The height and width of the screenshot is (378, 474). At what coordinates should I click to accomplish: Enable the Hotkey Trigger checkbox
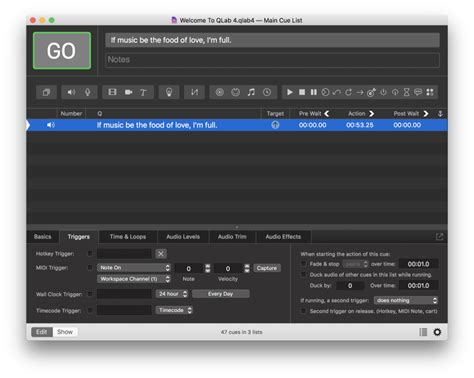tap(90, 254)
